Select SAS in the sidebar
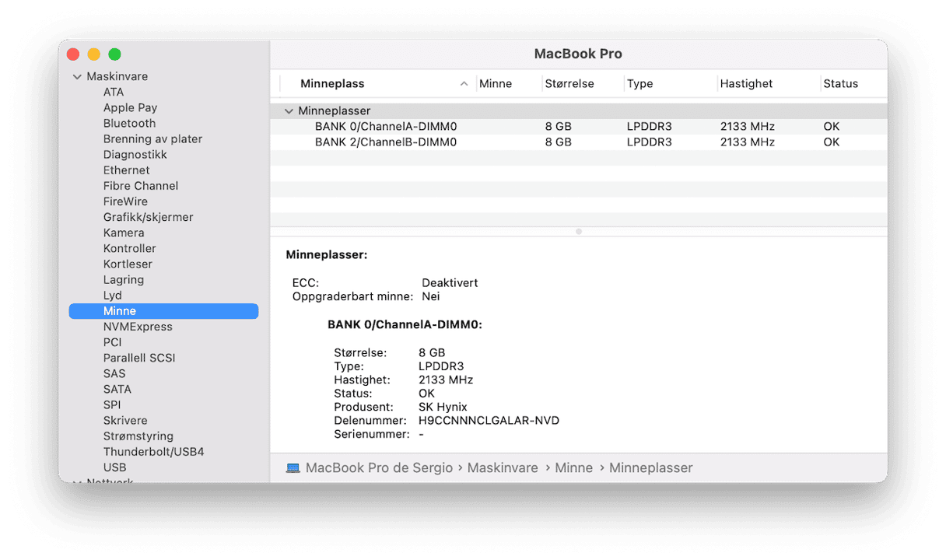 tap(114, 373)
